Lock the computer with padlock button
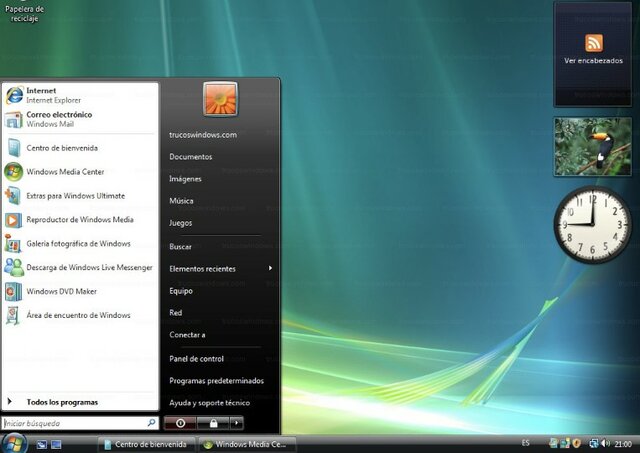Viewport: 640px width, 453px height. 213,423
